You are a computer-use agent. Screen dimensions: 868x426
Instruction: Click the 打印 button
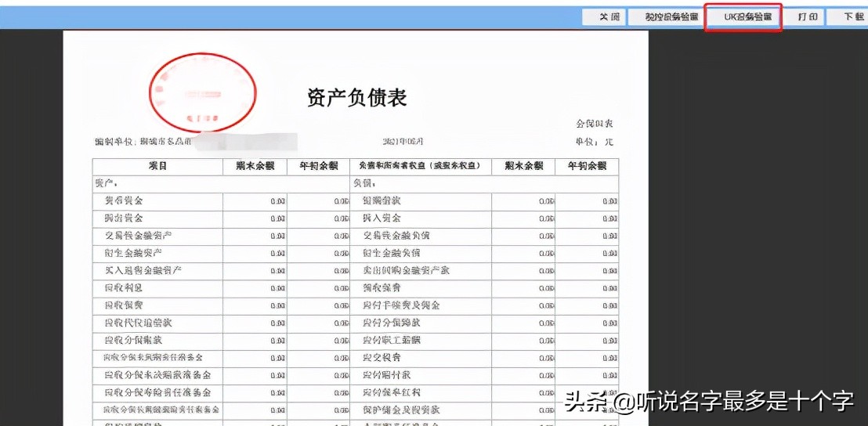point(802,16)
